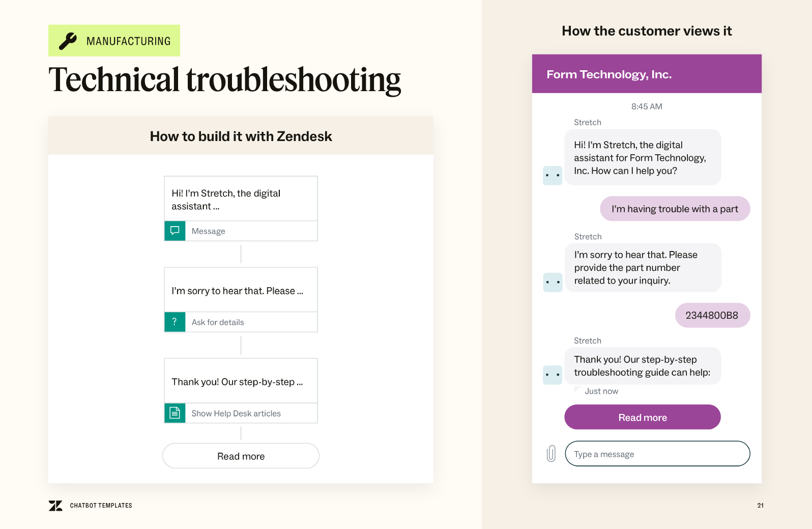This screenshot has width=812, height=529.
Task: Click the white Read more button in flow builder
Action: coord(241,456)
